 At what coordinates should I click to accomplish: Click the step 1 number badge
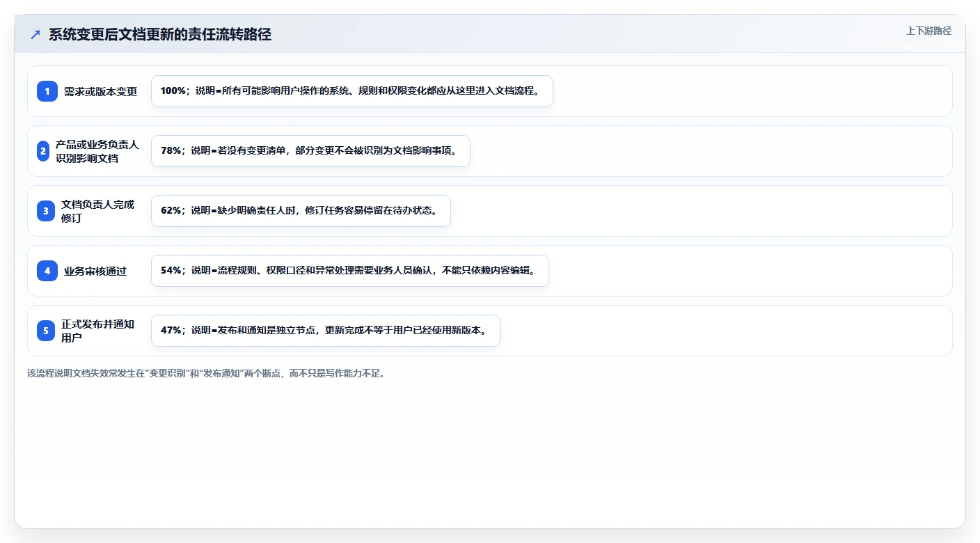pos(47,91)
